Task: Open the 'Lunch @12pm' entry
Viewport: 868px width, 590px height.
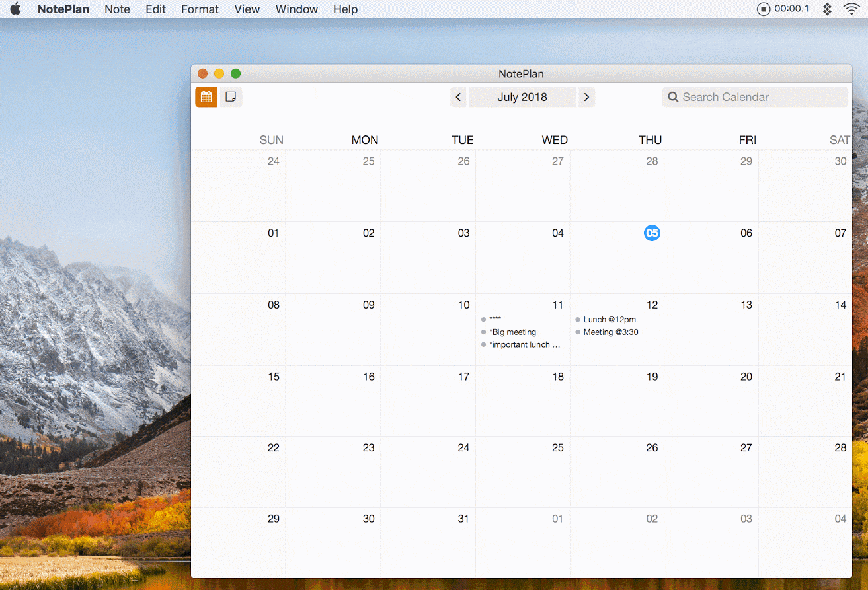Action: pyautogui.click(x=610, y=320)
